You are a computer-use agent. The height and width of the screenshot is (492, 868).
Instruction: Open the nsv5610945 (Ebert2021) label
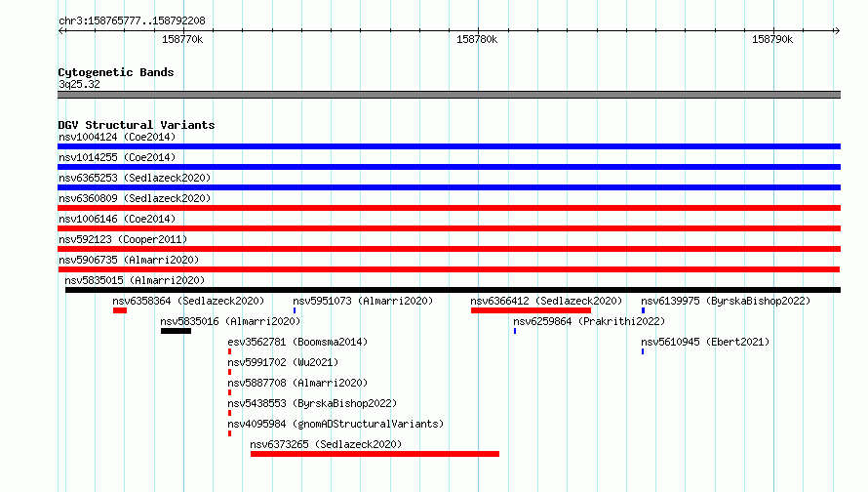click(705, 342)
